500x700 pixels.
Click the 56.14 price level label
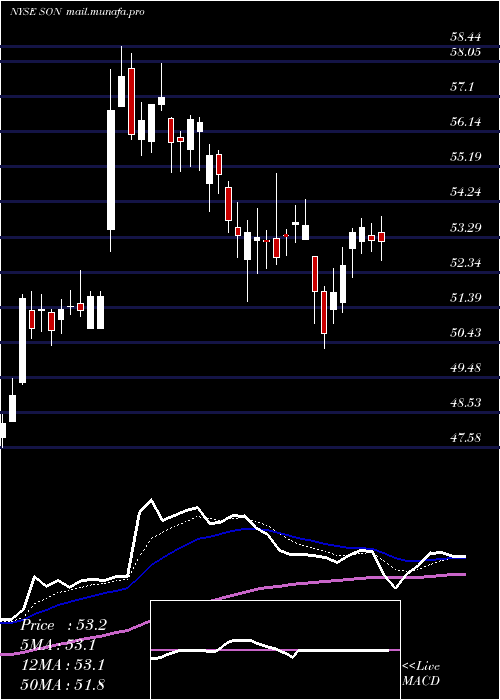[x=465, y=122]
